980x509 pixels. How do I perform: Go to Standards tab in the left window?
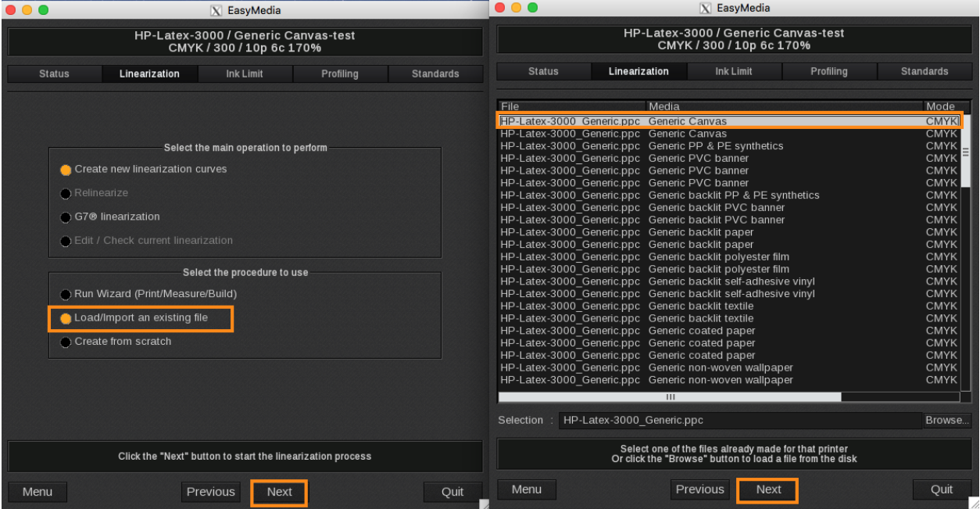click(x=435, y=73)
